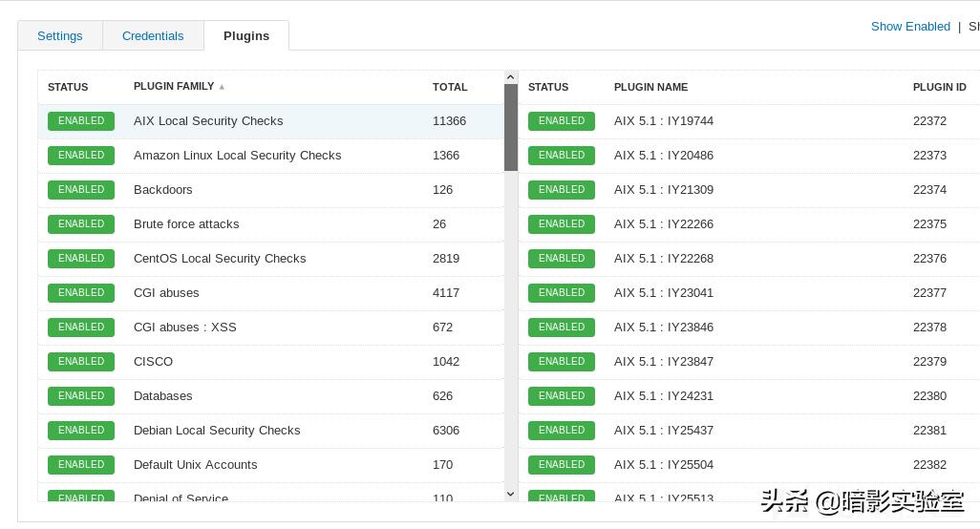Switch to the Settings tab
This screenshot has width=980, height=529.
tap(60, 36)
